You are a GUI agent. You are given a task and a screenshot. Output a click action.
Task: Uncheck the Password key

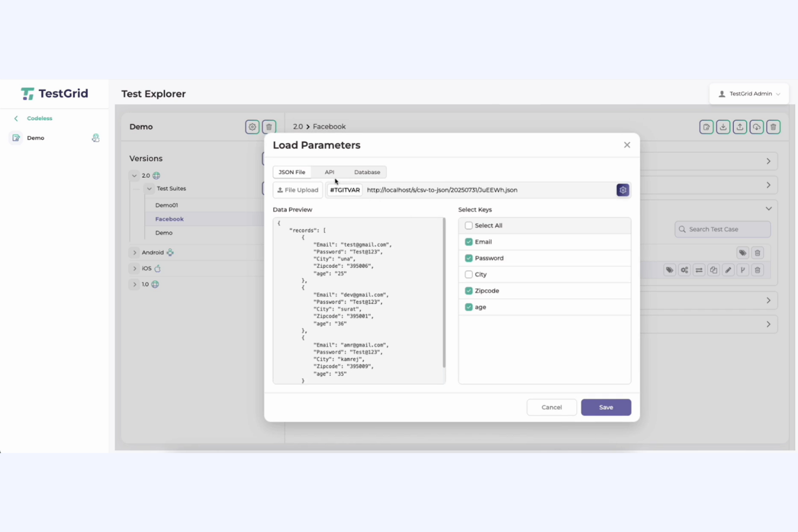469,258
